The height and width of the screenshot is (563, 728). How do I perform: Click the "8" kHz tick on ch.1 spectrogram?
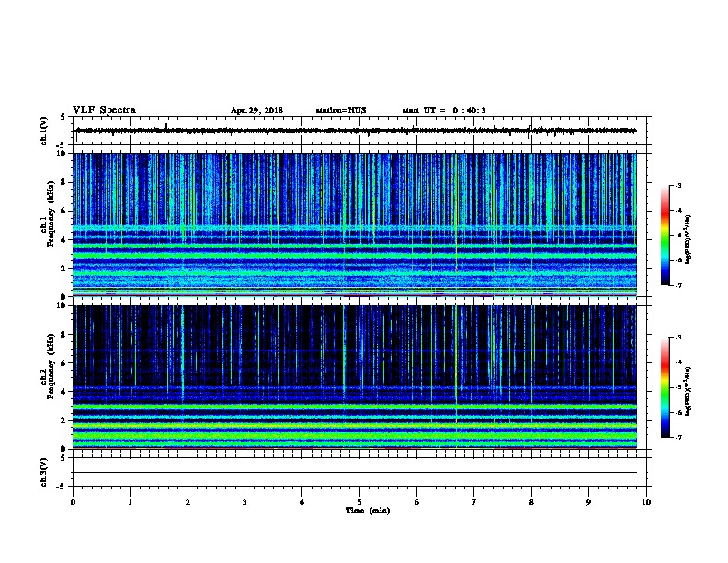click(63, 182)
